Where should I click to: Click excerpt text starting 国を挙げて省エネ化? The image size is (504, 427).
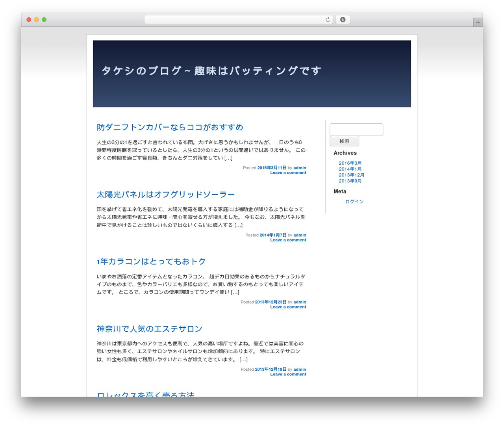201,217
